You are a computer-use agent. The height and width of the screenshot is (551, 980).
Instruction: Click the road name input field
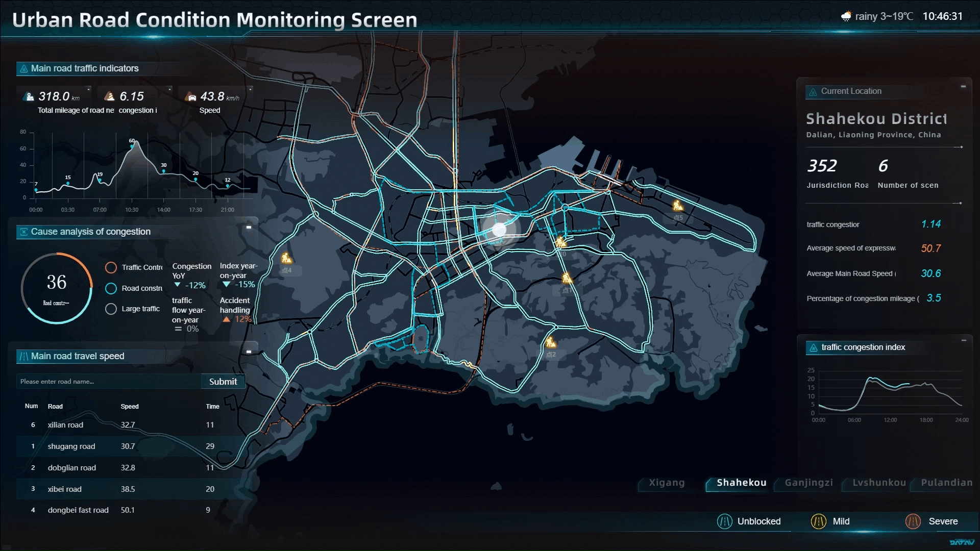(x=108, y=382)
